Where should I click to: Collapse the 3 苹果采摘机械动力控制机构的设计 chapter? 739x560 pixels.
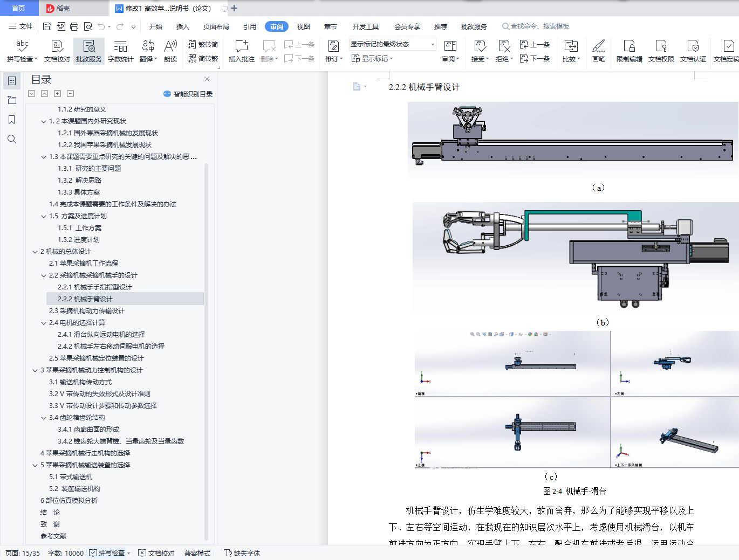(x=35, y=370)
